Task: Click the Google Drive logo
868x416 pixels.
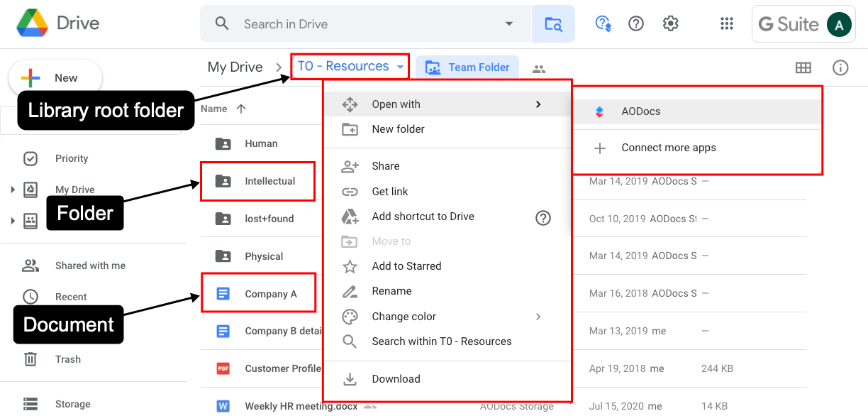Action: pyautogui.click(x=32, y=23)
